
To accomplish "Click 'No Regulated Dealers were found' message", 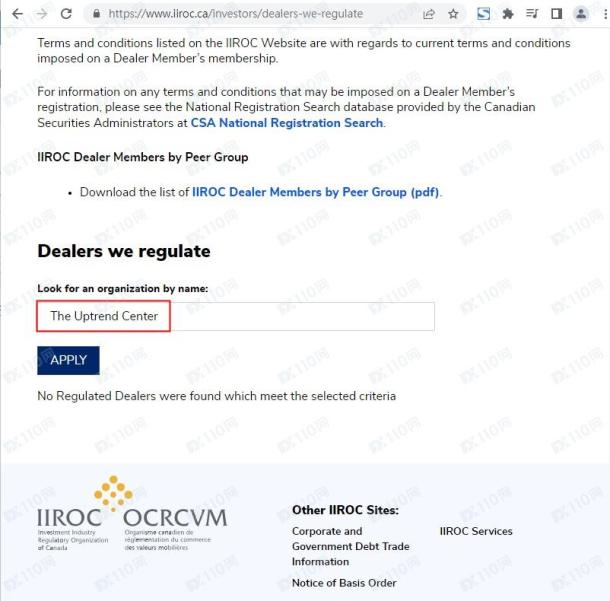I will point(217,396).
